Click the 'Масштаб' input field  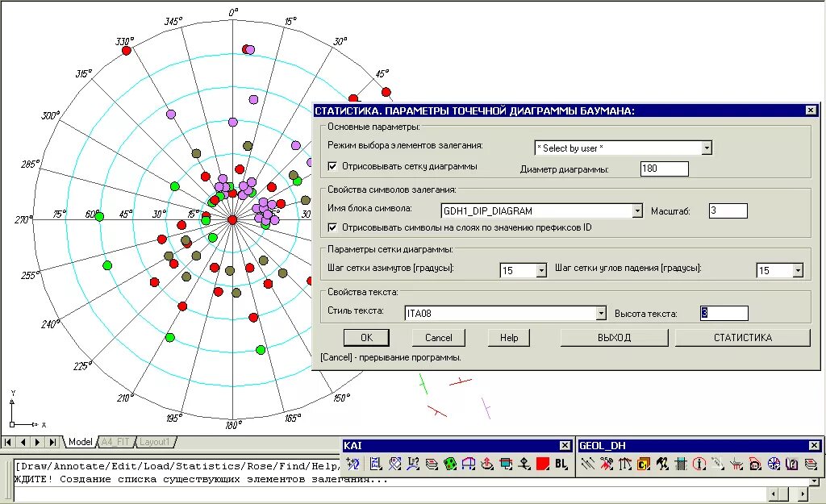coord(728,210)
